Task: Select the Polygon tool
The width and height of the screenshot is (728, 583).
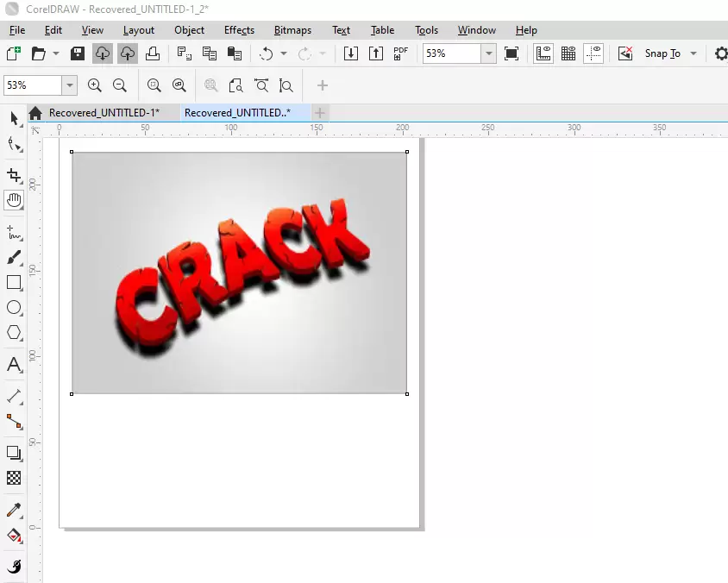Action: (x=14, y=333)
